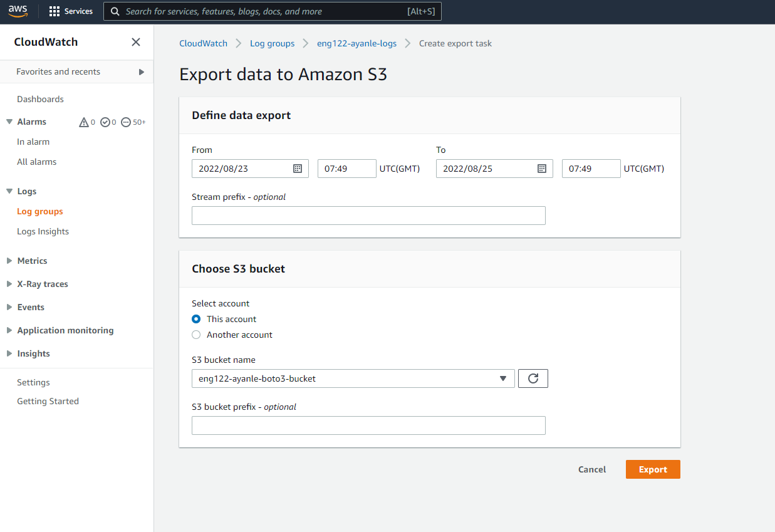This screenshot has height=532, width=775.
Task: Expand the Metrics section
Action: (x=9, y=261)
